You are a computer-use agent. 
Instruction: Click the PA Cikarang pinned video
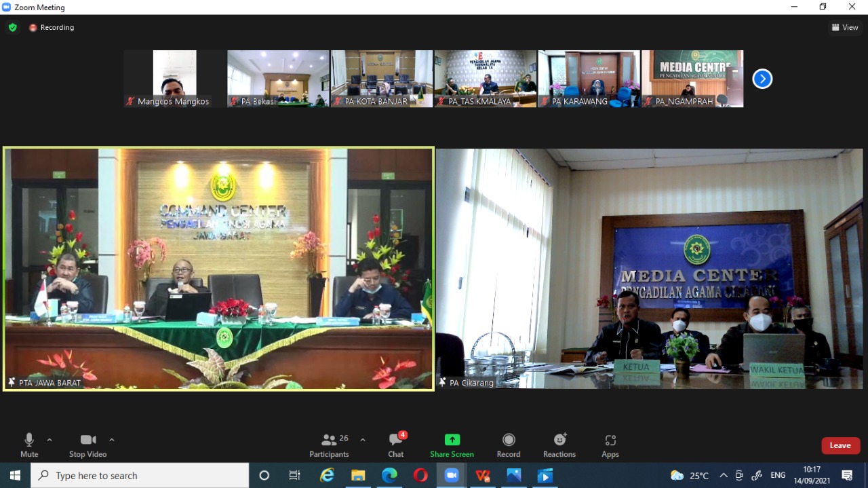coord(650,269)
